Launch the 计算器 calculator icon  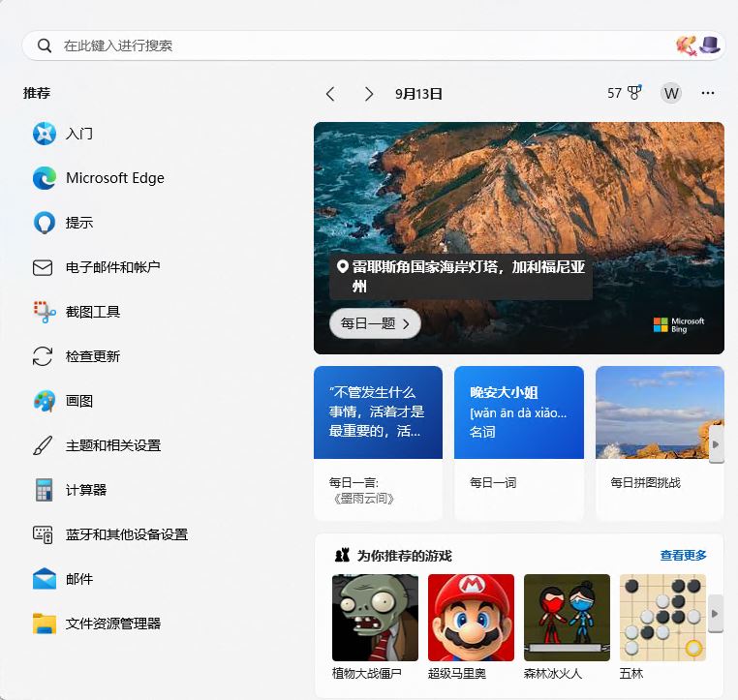(x=44, y=490)
